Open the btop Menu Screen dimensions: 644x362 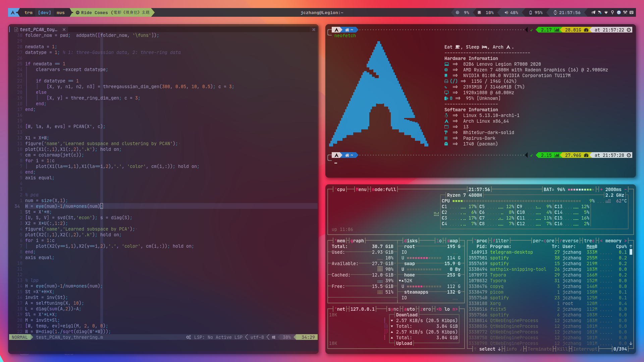coord(361,189)
